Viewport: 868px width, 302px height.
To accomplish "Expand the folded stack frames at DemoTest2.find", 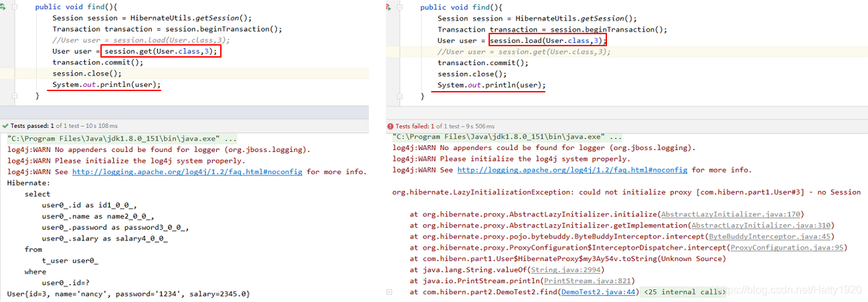I will (389, 293).
